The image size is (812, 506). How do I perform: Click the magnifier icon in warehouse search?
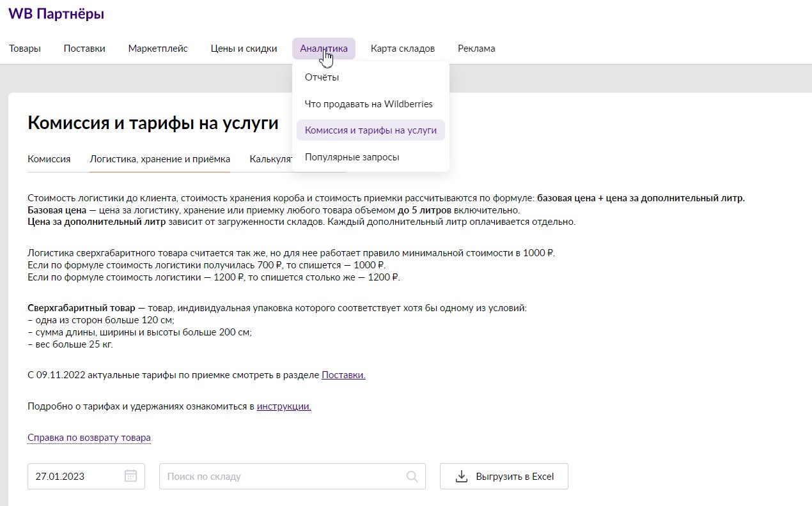pos(412,476)
